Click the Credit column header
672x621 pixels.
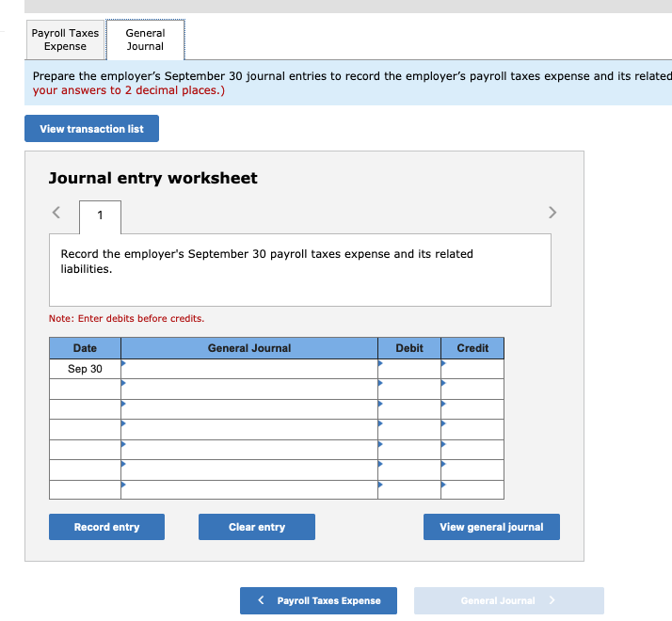pos(472,348)
